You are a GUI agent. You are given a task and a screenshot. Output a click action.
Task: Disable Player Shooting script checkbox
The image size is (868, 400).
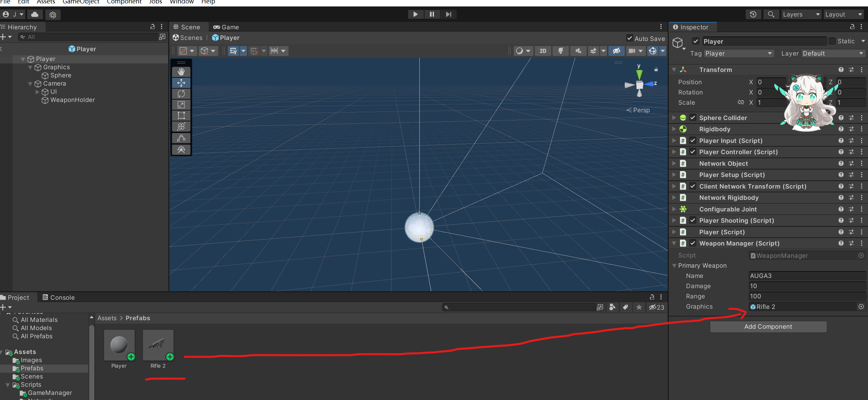pyautogui.click(x=693, y=220)
